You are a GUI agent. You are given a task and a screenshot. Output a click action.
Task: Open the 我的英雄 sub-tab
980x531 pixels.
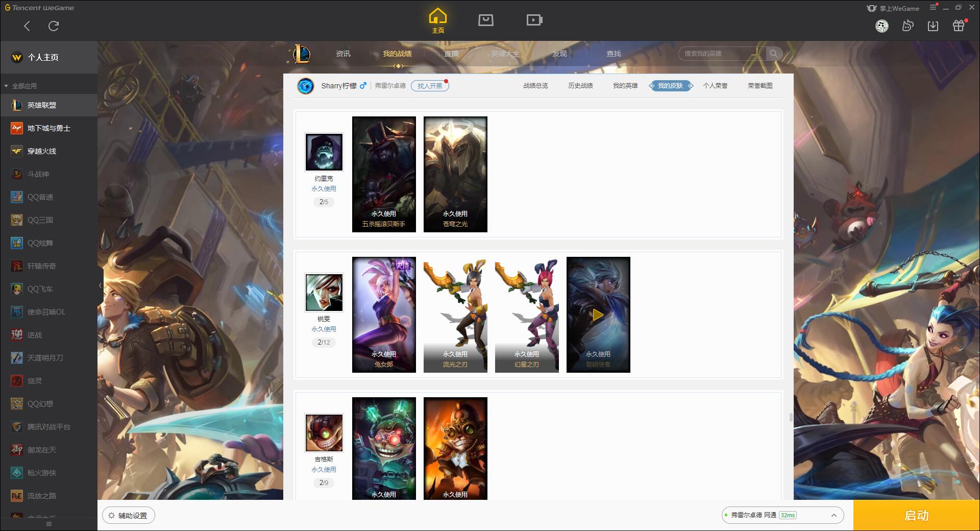tap(625, 86)
